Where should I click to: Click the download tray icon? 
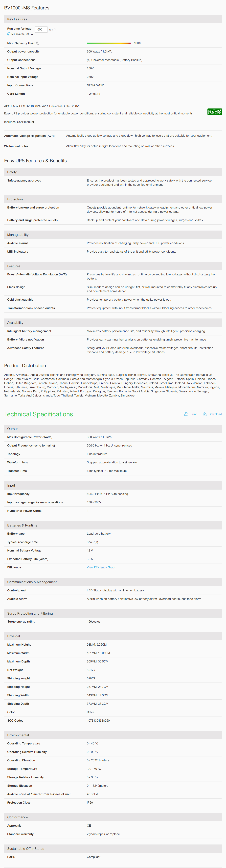point(204,414)
